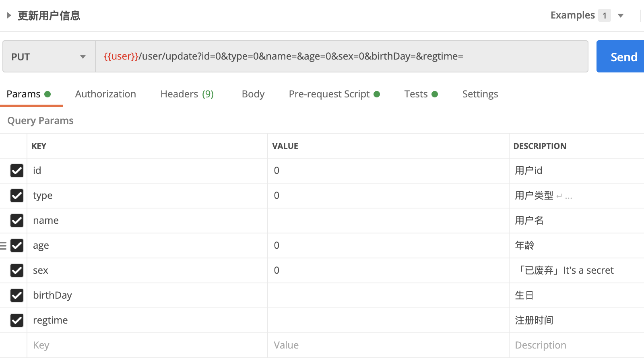
Task: Open the Tests tab
Action: point(421,94)
